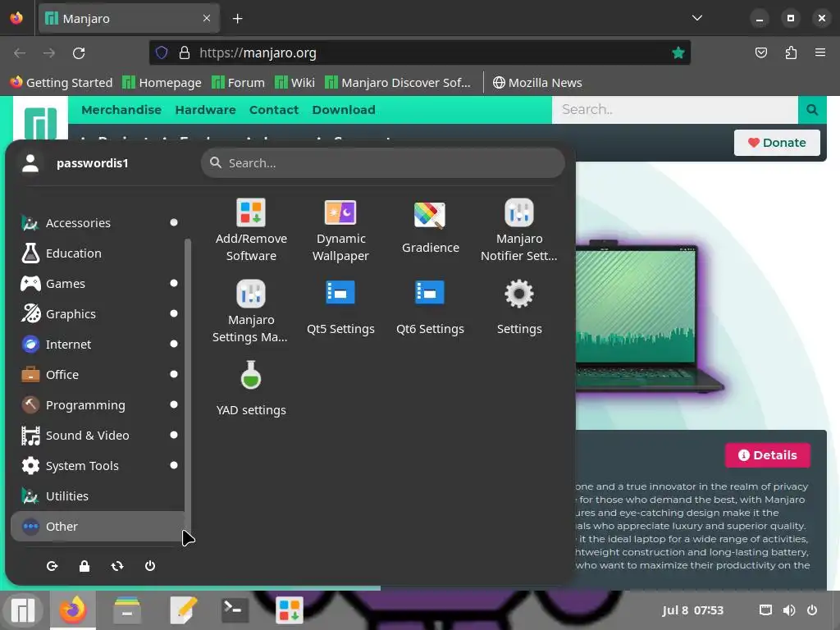Viewport: 840px width, 630px height.
Task: Launch Dynamic Wallpaper
Action: (x=340, y=230)
